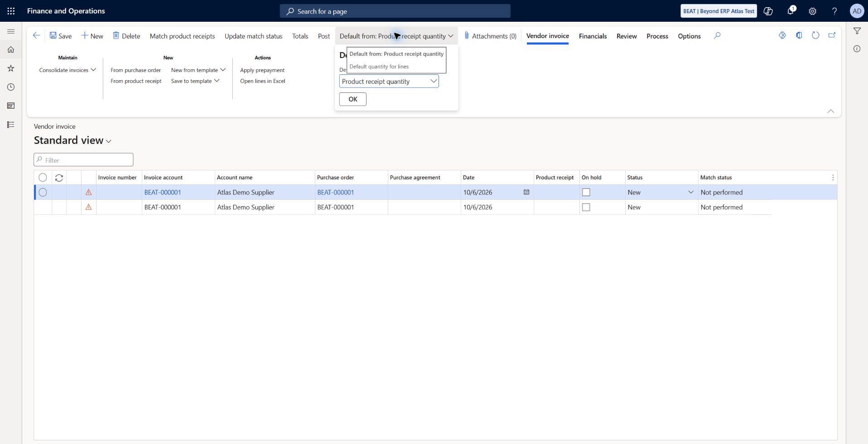Open the notifications bell
Screen dimensions: 868x444
(x=791, y=11)
